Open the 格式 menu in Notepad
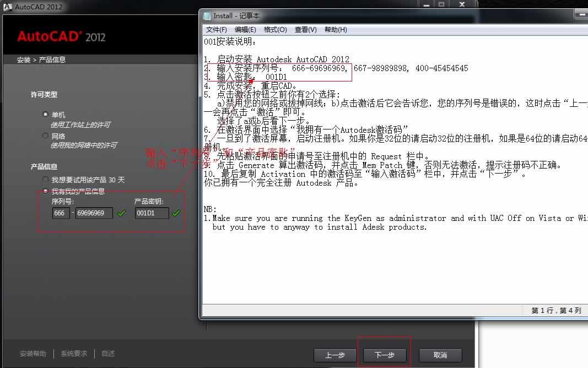The height and width of the screenshot is (368, 588). click(275, 29)
